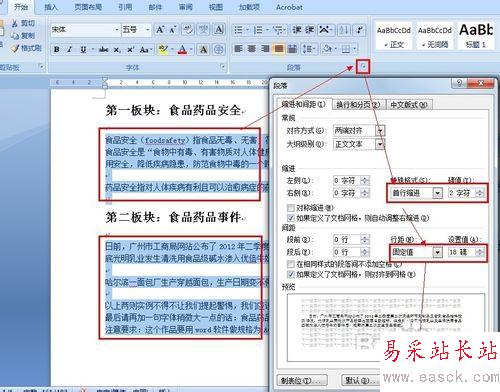Apply strikethrough formatting
Screen dimensions: 500x392
pyautogui.click(x=104, y=49)
